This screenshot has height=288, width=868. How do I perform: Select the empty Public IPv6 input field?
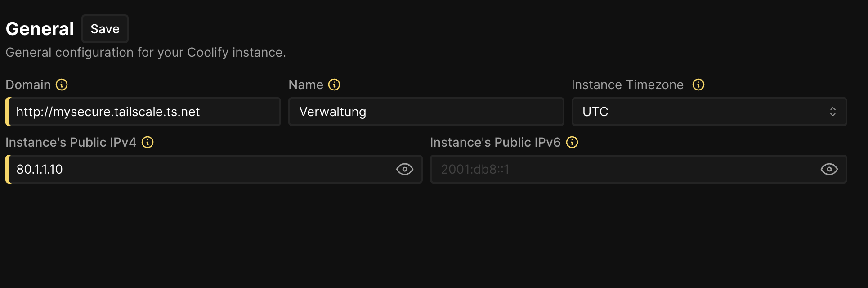(621, 169)
